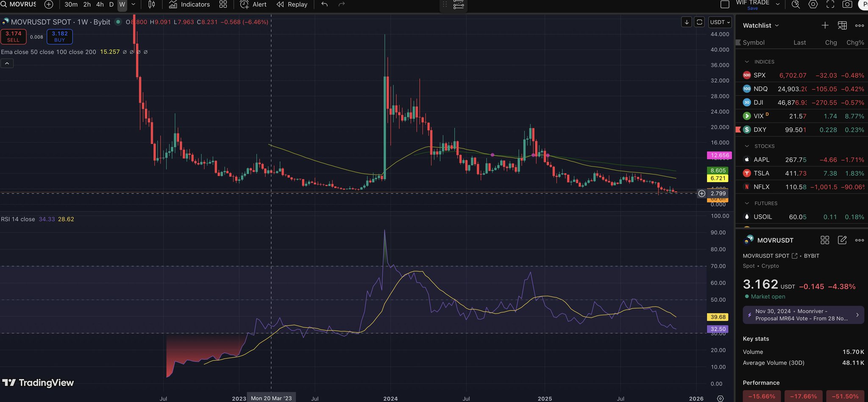Open the time axis settings gear icon

coord(720,398)
